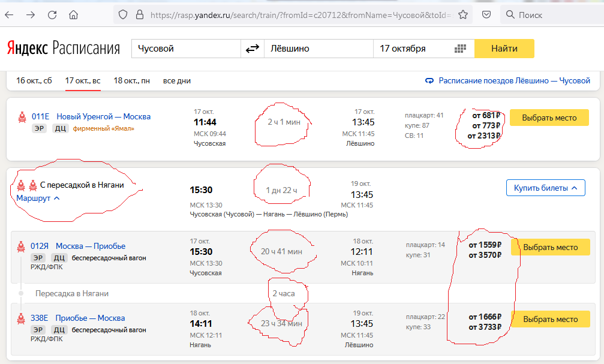
Task: Click the Яндекс Расписания logo
Action: pos(64,49)
